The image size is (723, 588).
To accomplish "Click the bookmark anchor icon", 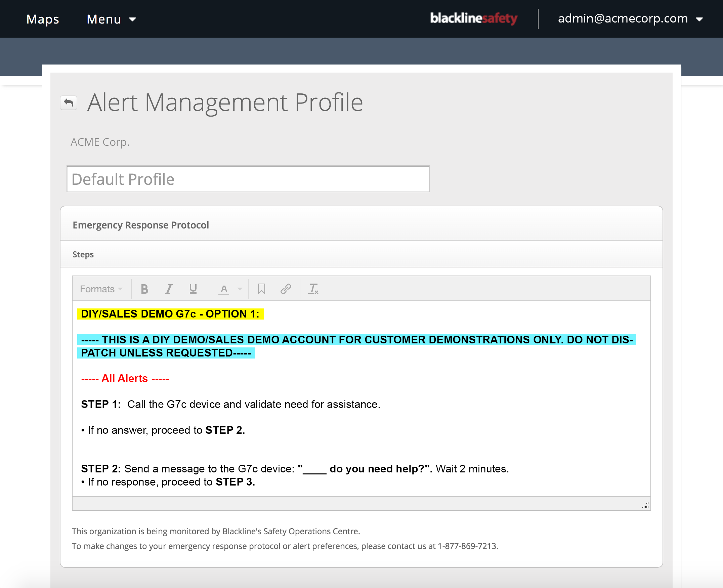I will (x=261, y=289).
